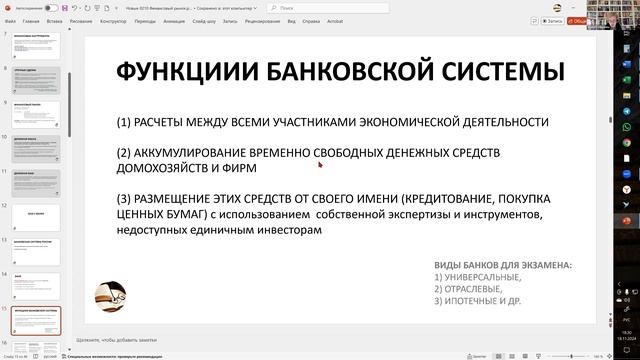This screenshot has width=640, height=360.
Task: Open the Конструктор tab
Action: (x=113, y=21)
